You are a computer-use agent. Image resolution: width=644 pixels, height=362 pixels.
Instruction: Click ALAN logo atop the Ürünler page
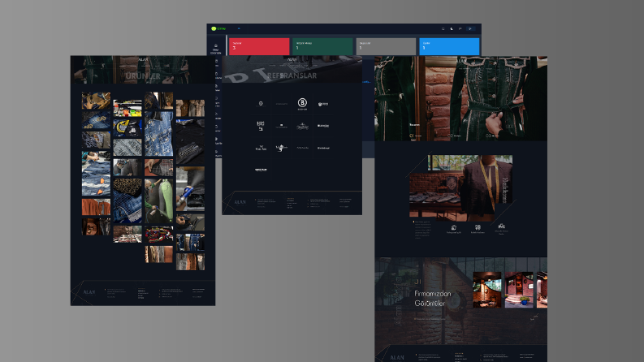pyautogui.click(x=143, y=60)
